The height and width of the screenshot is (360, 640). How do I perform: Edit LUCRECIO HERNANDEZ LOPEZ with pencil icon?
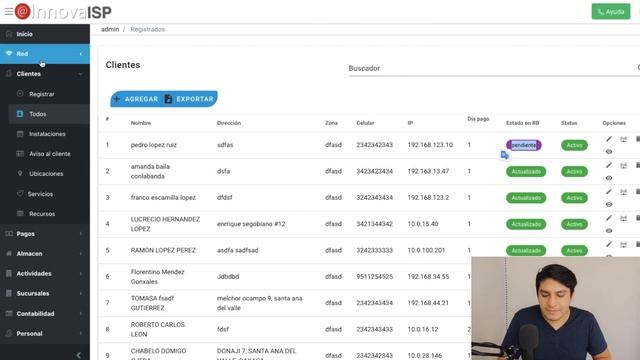pos(609,218)
